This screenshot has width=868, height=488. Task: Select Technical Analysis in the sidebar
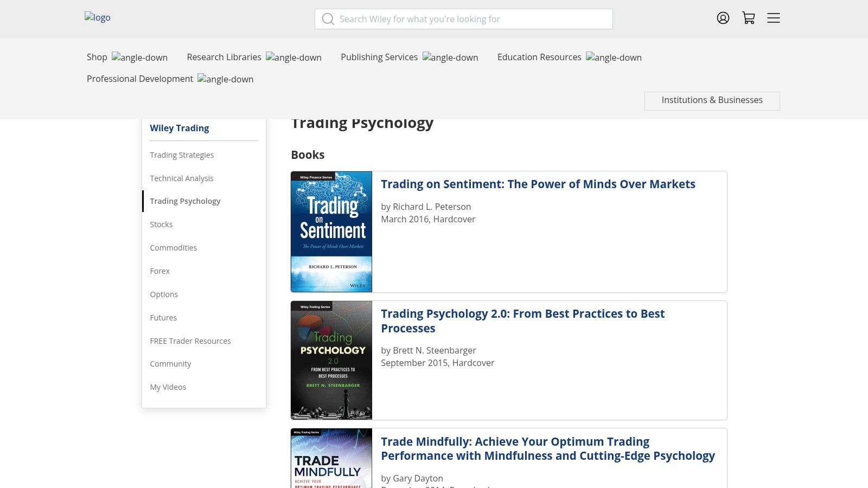182,178
